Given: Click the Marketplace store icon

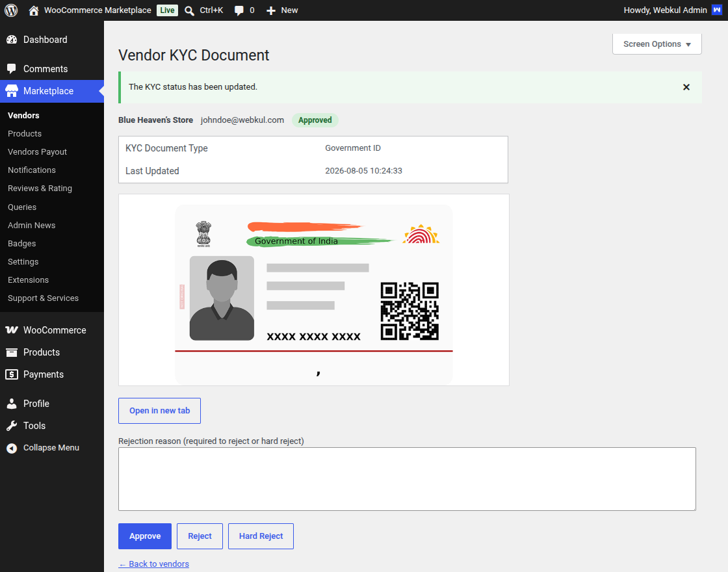Looking at the screenshot, I should point(12,91).
